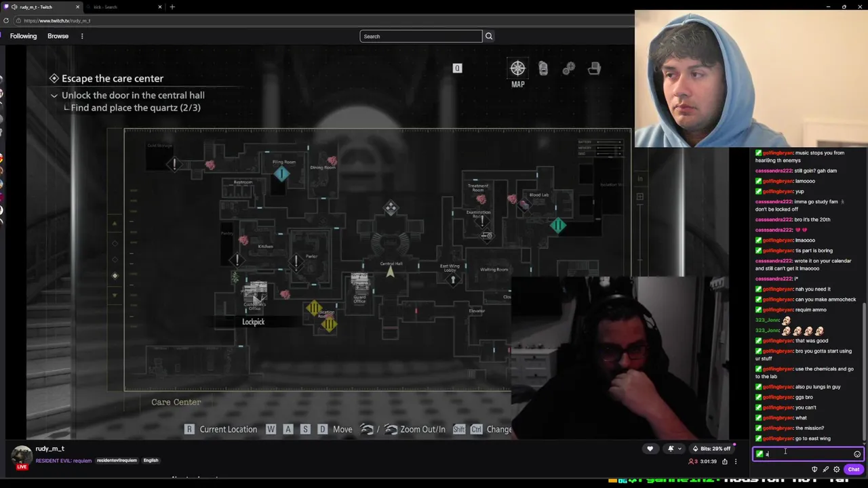Click cassandra222 username on 'still goin? gah dam'
The image size is (868, 488).
(x=774, y=171)
